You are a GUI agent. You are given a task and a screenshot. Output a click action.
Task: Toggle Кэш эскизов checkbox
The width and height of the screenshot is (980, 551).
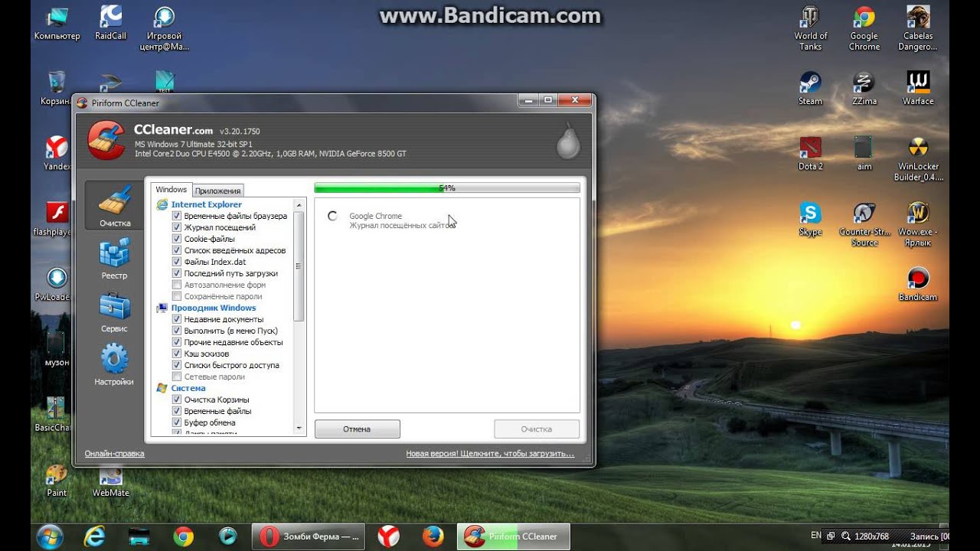coord(177,354)
